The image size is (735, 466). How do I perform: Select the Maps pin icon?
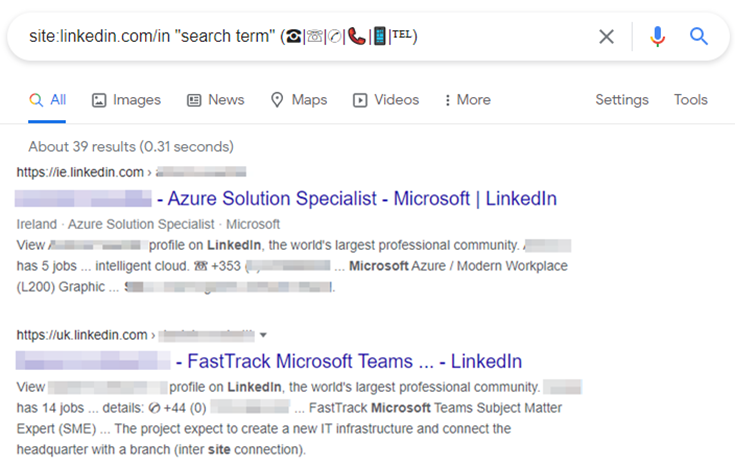pos(277,100)
